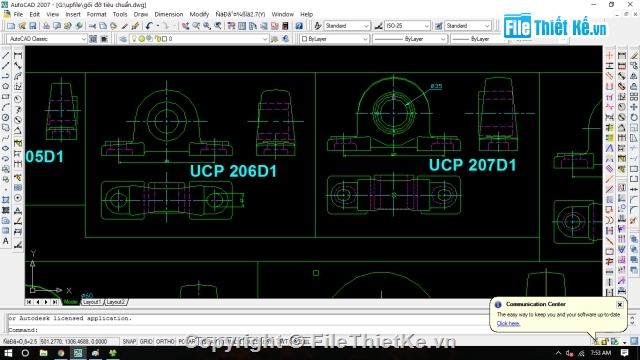The width and height of the screenshot is (640, 360).
Task: Select the Line tool in the Draw toolbar
Action: pyautogui.click(x=6, y=55)
